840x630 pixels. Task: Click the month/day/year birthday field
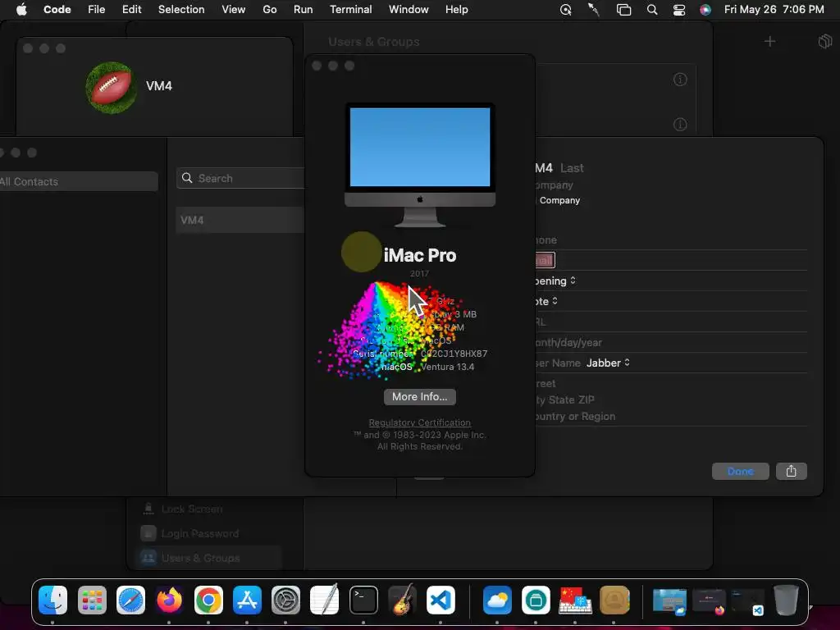pyautogui.click(x=568, y=342)
